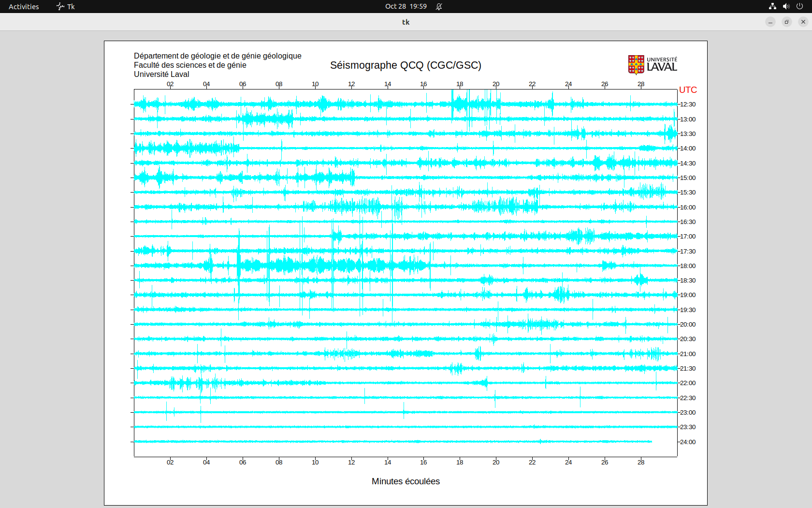812x508 pixels.
Task: Click the seismic trace on the 24:00 row
Action: pyautogui.click(x=393, y=442)
